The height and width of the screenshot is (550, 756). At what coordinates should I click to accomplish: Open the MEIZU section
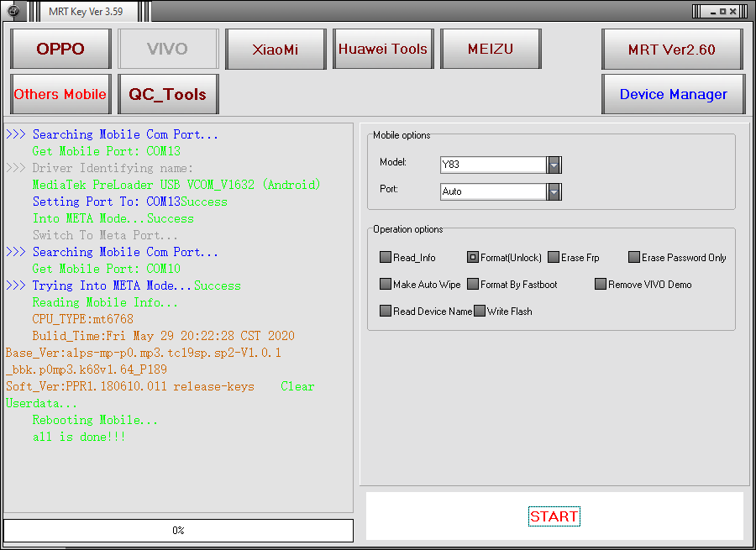[491, 49]
